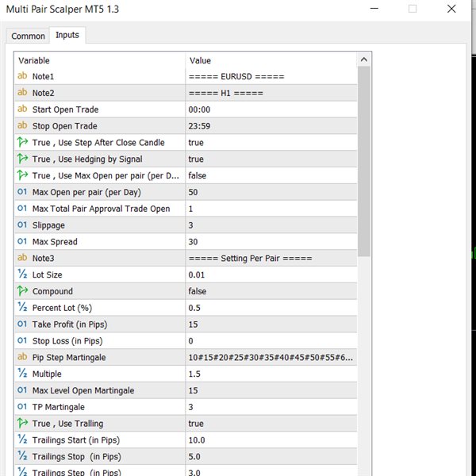Viewport: 476px width, 476px height.
Task: Click the string icon beside Start Open Trade
Action: [22, 109]
